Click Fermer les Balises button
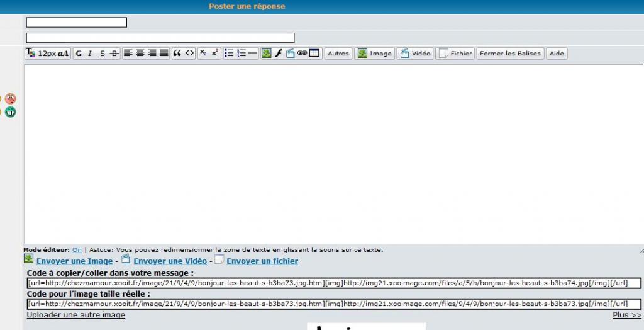 511,54
